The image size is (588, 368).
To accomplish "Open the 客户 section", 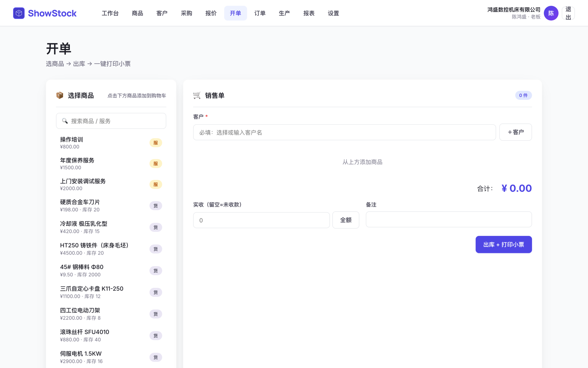I will pyautogui.click(x=162, y=13).
